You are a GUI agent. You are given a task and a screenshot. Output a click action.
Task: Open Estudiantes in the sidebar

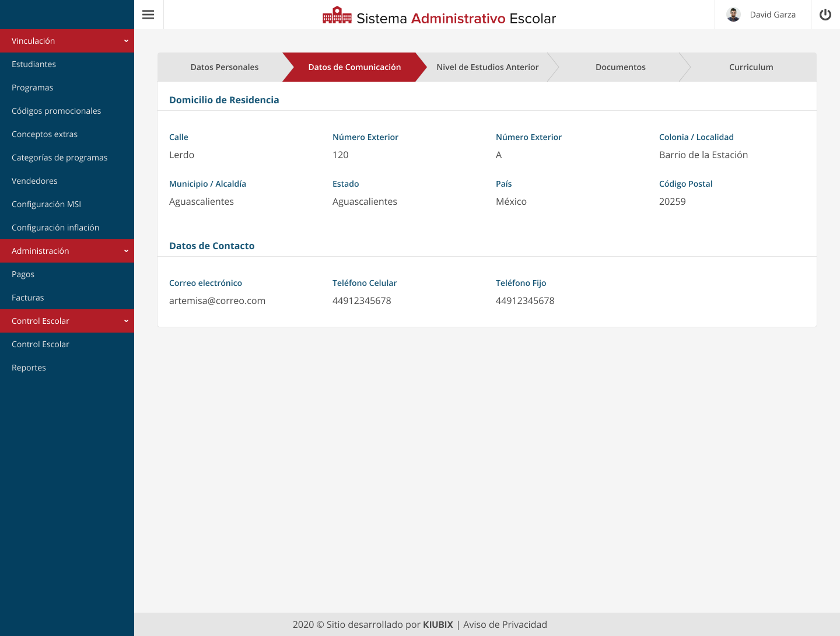34,64
